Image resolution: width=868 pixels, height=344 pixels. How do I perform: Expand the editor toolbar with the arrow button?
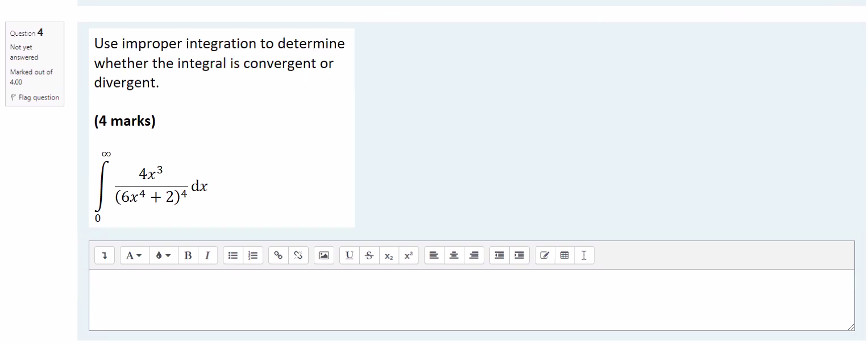[104, 255]
